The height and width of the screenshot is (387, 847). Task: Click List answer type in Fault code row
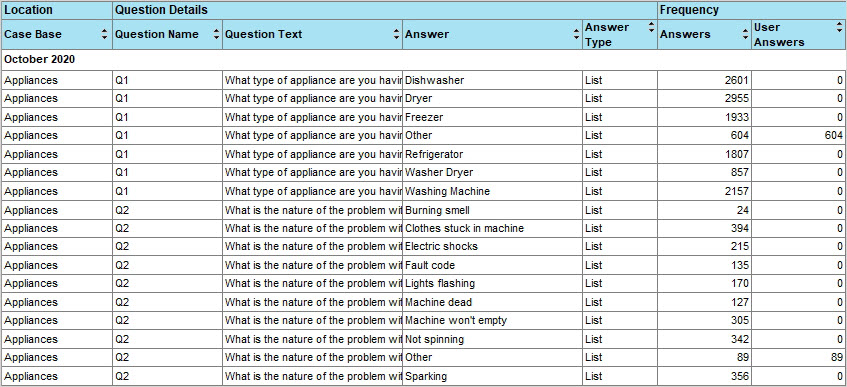620,265
